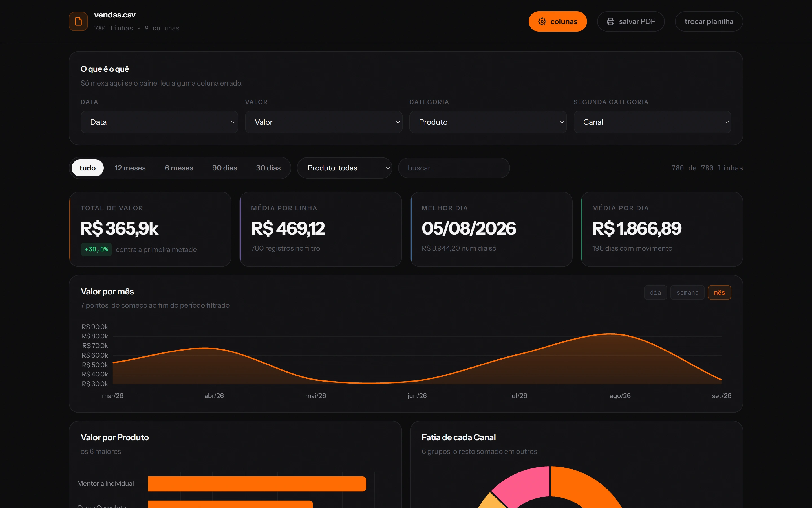812x508 pixels.
Task: Click the "R$ 90,0k" y-axis label
Action: click(95, 327)
